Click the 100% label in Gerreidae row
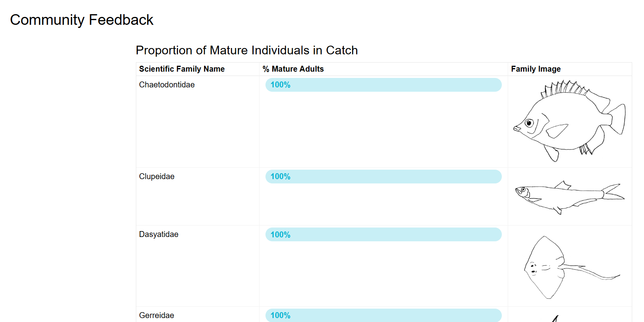The width and height of the screenshot is (644, 322). point(280,315)
